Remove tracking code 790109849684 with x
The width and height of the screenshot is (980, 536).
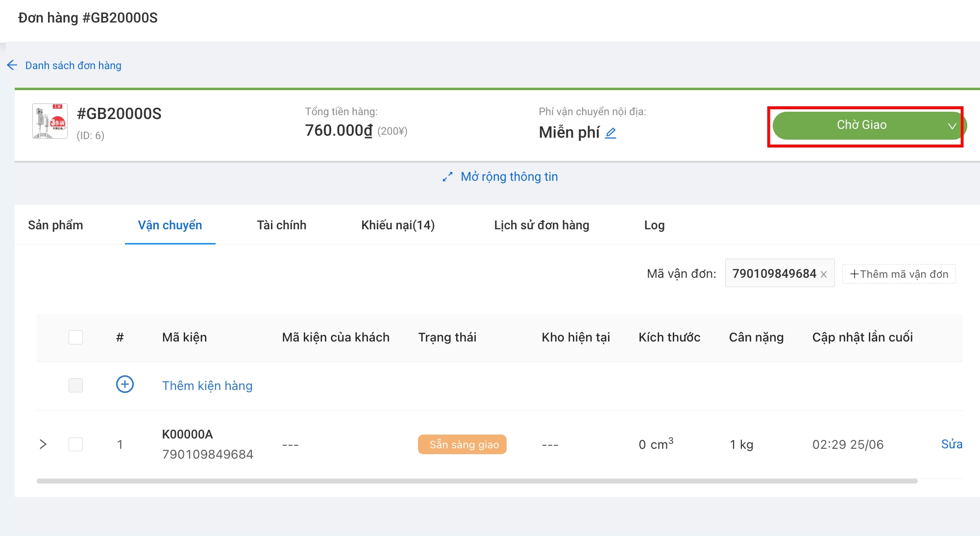pyautogui.click(x=824, y=274)
